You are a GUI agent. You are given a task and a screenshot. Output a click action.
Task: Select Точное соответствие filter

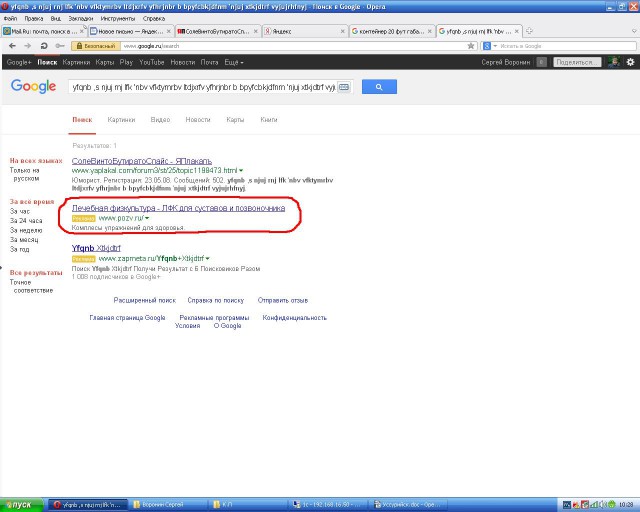pos(31,286)
